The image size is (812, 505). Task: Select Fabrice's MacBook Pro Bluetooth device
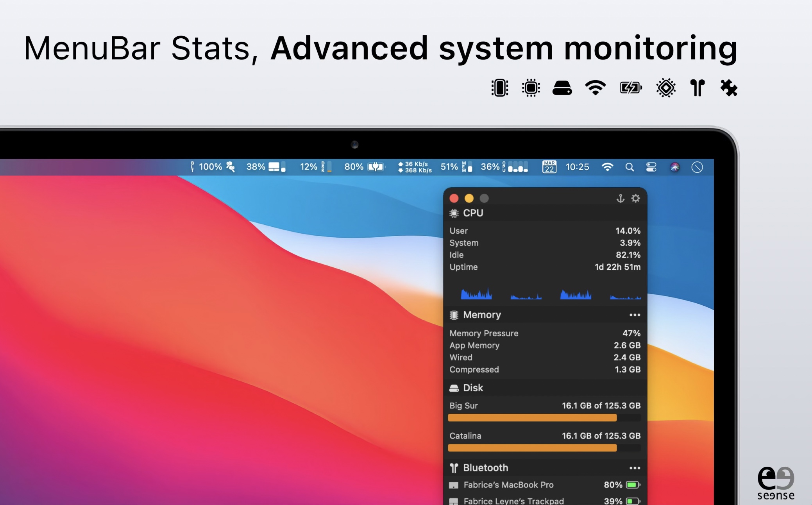[508, 485]
